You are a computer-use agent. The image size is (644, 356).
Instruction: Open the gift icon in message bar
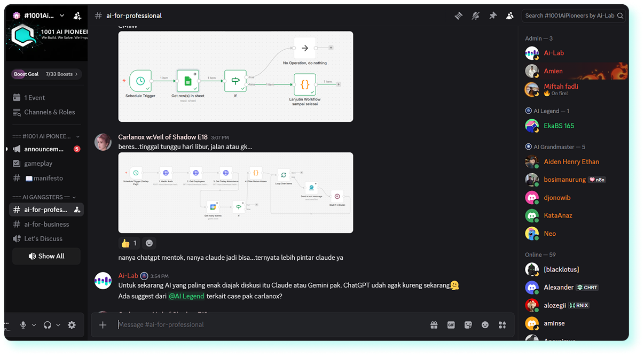click(434, 324)
